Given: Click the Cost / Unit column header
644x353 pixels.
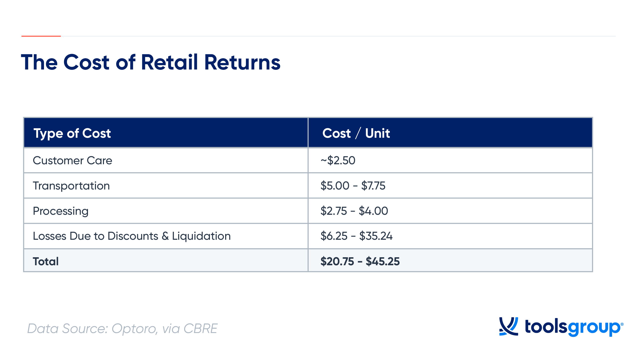Looking at the screenshot, I should (450, 132).
